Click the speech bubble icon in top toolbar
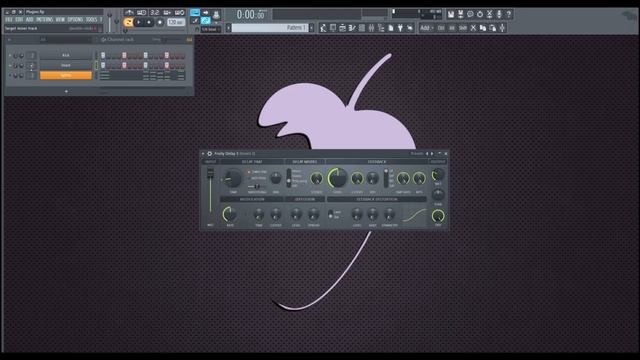This screenshot has height=360, width=640. (470, 14)
